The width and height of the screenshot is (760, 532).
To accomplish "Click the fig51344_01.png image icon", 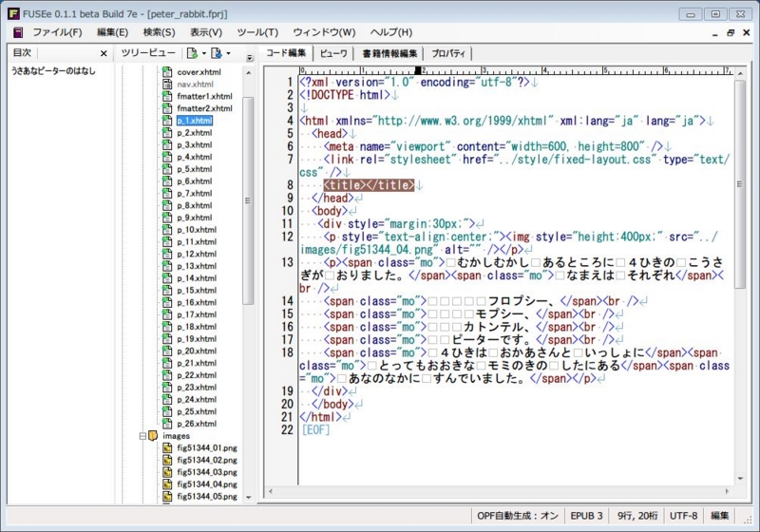I will [x=167, y=447].
